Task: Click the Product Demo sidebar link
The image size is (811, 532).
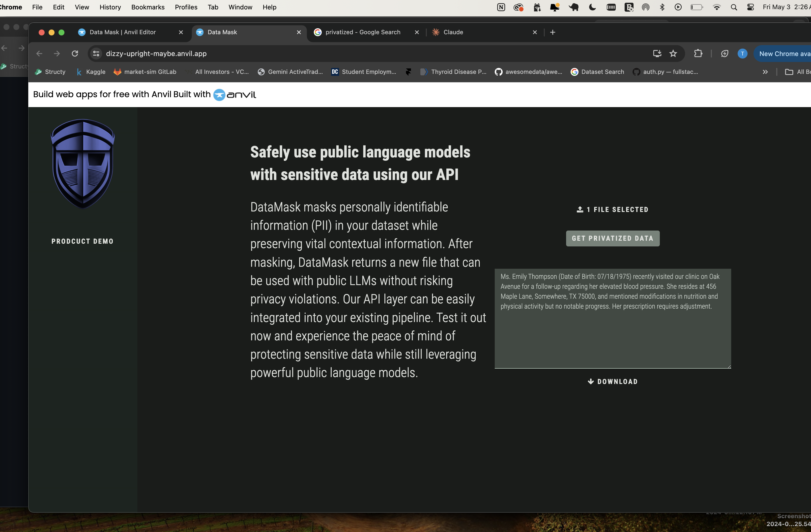Action: [x=83, y=241]
